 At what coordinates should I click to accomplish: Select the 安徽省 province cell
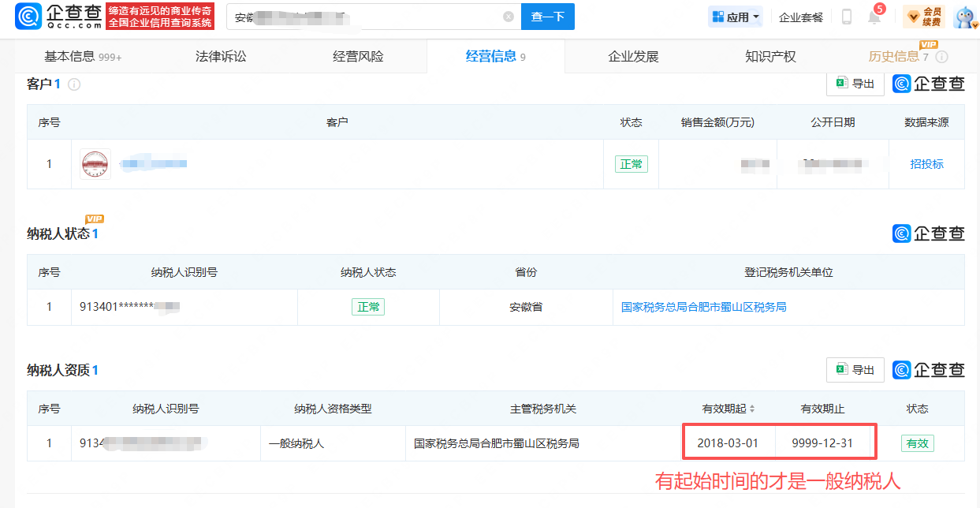[x=526, y=307]
